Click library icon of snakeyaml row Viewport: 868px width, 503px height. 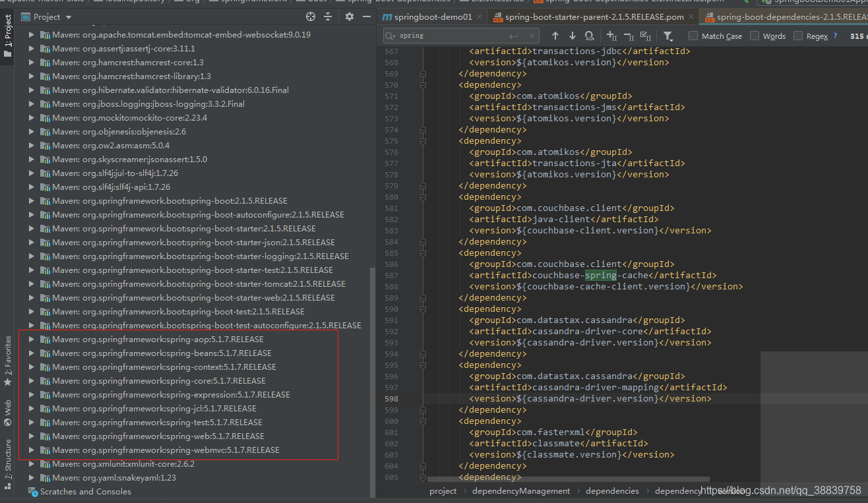(x=45, y=478)
